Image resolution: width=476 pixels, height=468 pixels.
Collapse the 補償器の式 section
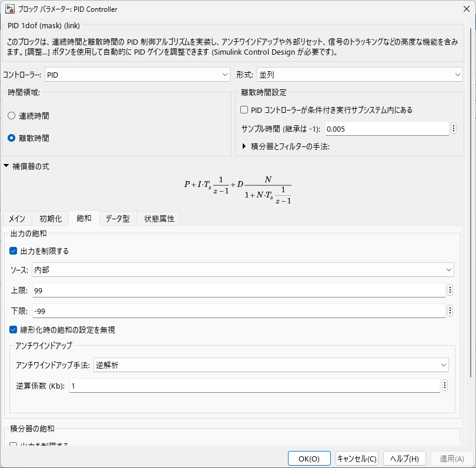pos(6,166)
